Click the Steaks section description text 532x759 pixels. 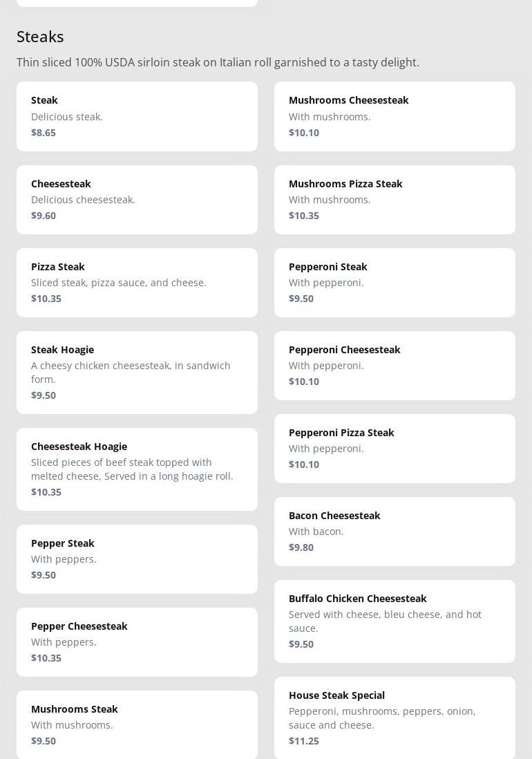coord(218,62)
